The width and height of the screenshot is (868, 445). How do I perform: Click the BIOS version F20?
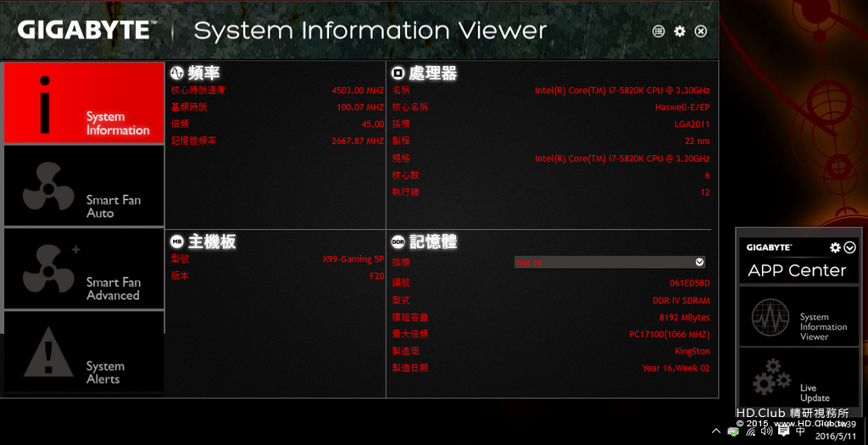click(377, 275)
